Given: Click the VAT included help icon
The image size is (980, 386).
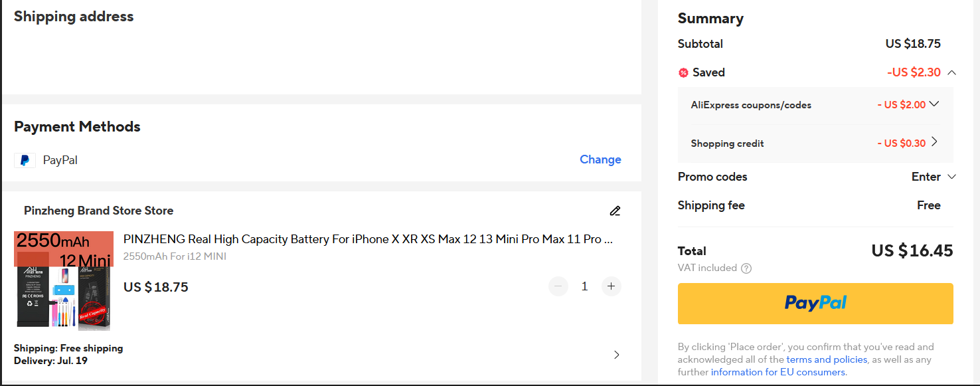Looking at the screenshot, I should [x=746, y=268].
